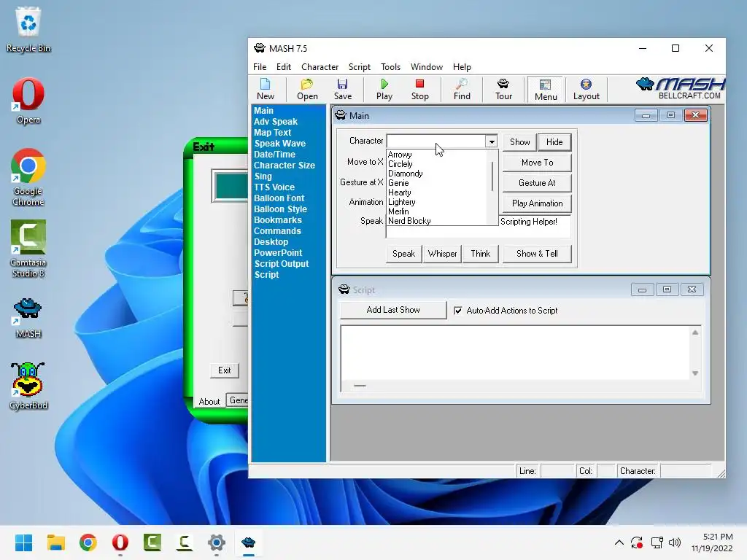Viewport: 747px width, 560px height.
Task: Click the Find magnifier toolbar icon
Action: tap(462, 90)
